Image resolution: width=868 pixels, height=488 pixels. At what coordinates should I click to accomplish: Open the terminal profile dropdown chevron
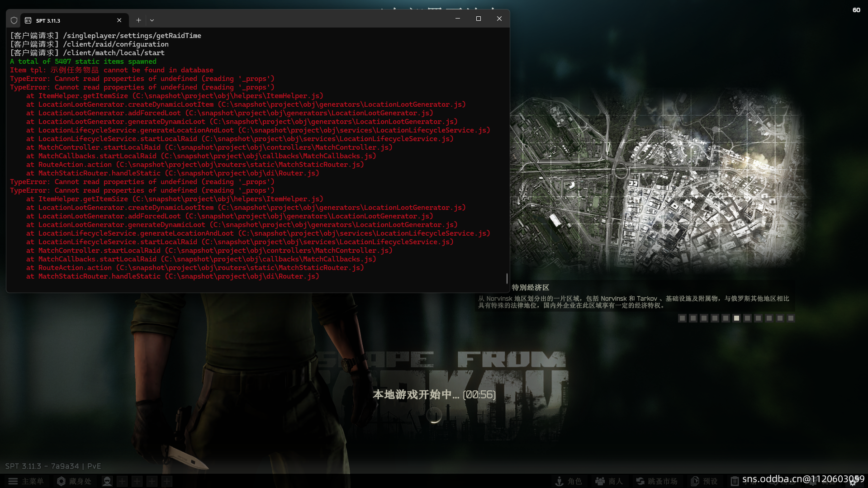tap(152, 20)
